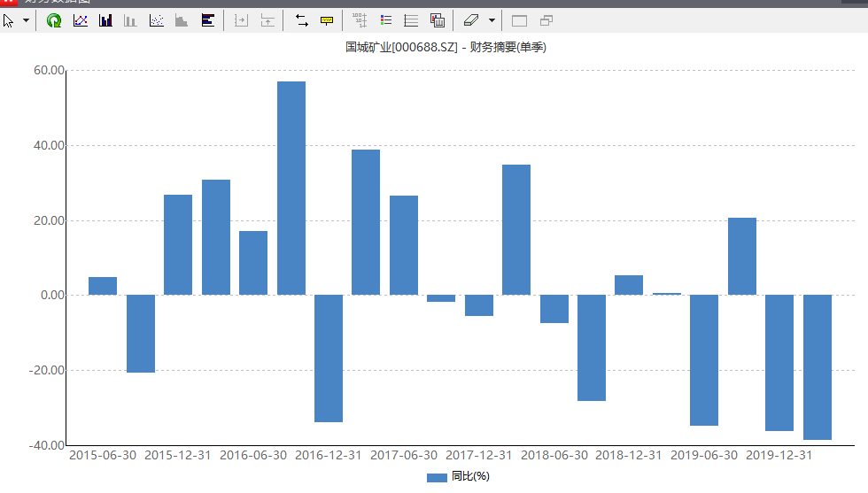
Task: Click the y-axis label -40.00
Action: click(x=46, y=445)
